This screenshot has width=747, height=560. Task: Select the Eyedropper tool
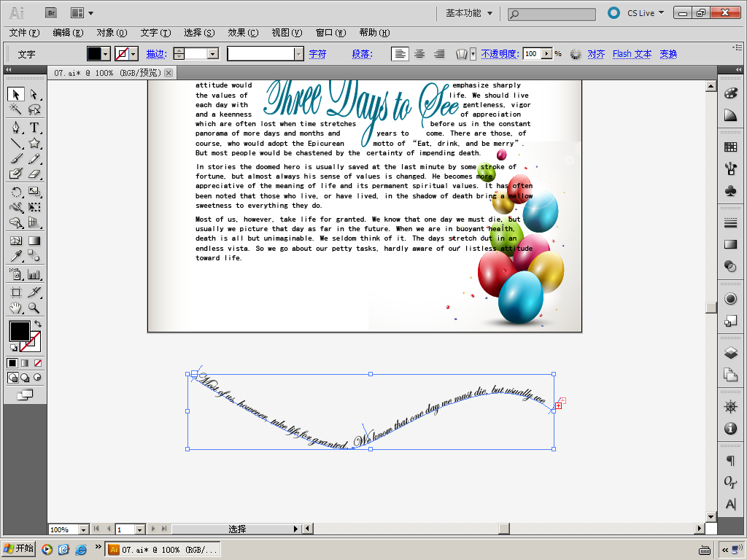(16, 256)
